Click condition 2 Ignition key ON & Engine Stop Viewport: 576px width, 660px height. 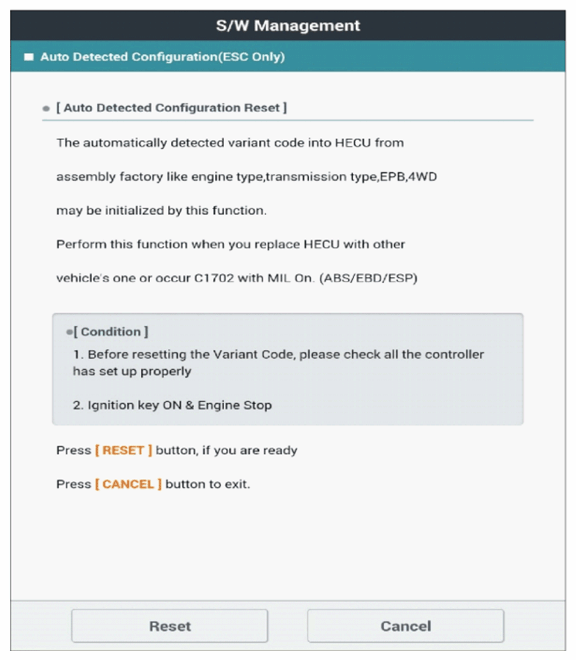pyautogui.click(x=172, y=405)
